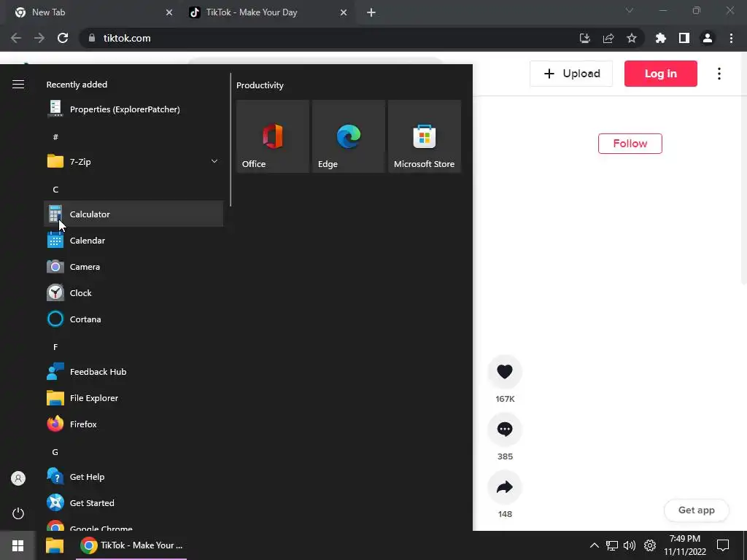Open the Camera app
This screenshot has height=560, width=747.
point(133,267)
